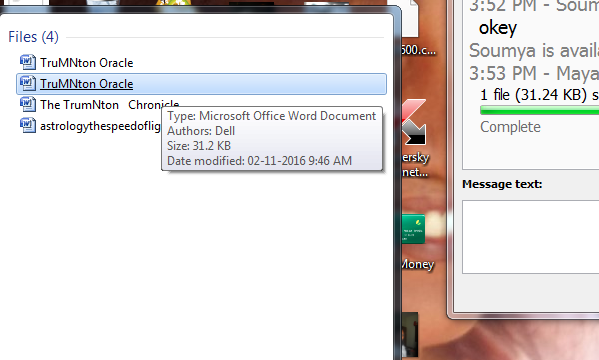
Task: Select the astrologythespeedoflig document name
Action: 100,126
